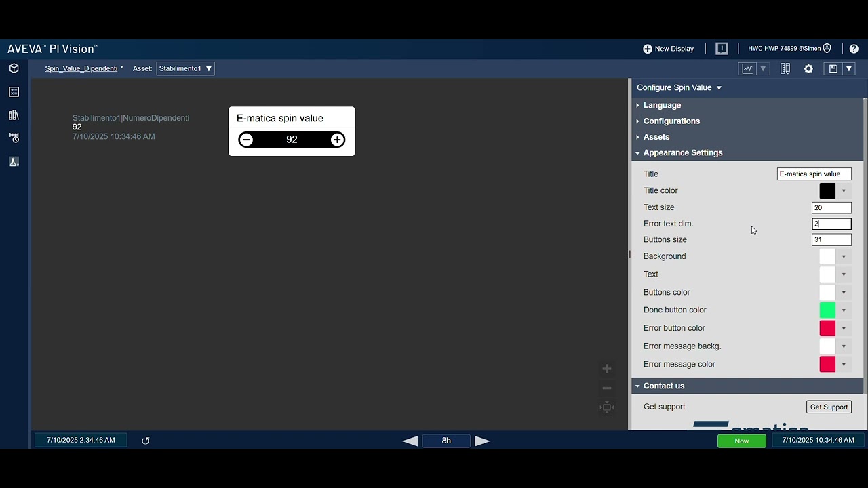
Task: Click the tools library icon in toolbar
Action: pos(785,68)
